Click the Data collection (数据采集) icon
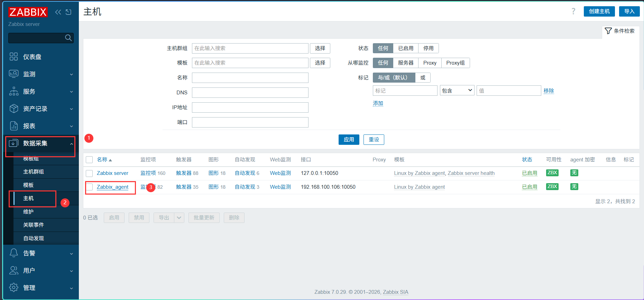Screen dimensions: 644x300 14,143
